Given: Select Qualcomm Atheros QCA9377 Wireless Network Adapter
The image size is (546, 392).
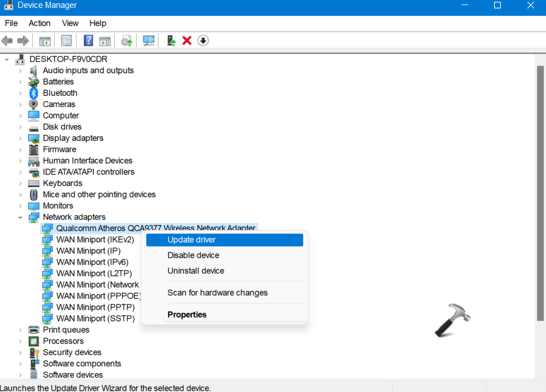Looking at the screenshot, I should (x=156, y=228).
